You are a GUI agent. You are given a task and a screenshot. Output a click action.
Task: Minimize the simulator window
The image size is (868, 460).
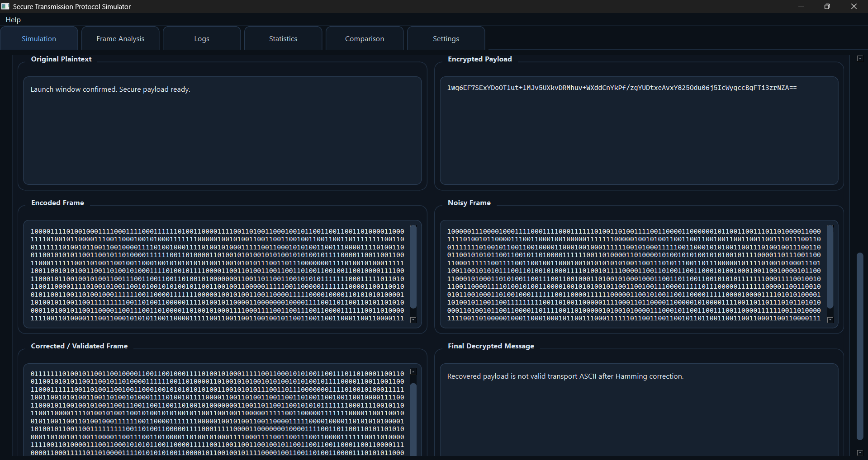coord(801,6)
